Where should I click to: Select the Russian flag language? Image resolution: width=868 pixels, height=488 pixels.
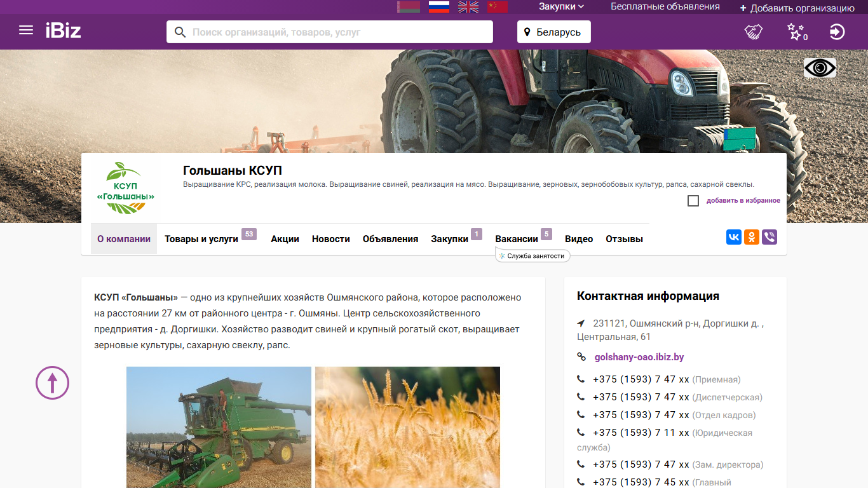pyautogui.click(x=439, y=7)
